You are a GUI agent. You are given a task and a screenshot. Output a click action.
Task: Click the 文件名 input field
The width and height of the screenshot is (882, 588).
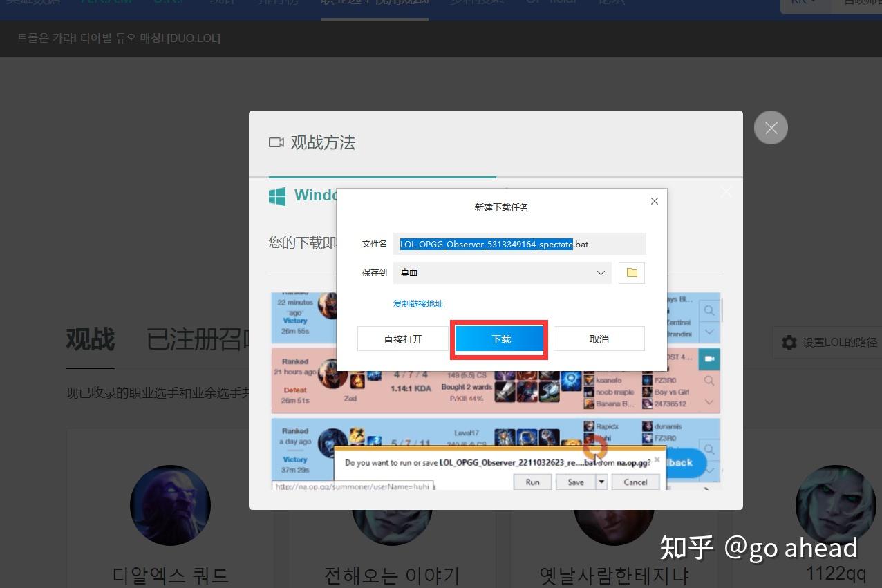(x=519, y=244)
